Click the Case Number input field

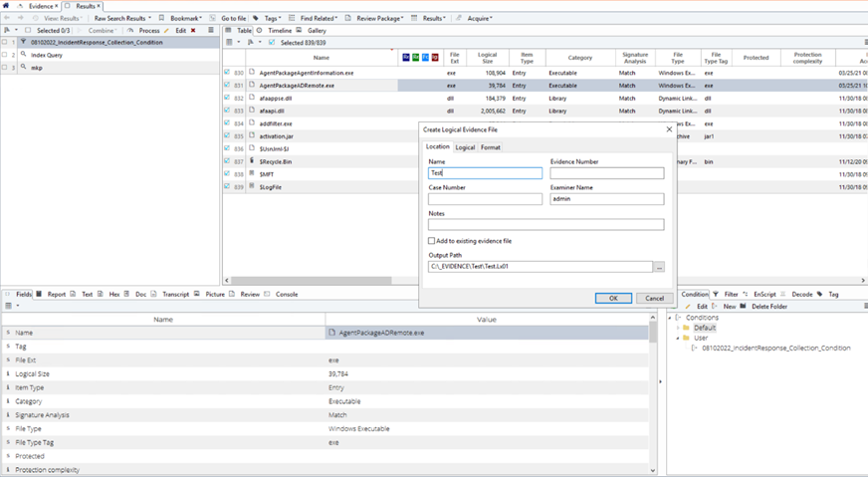point(485,199)
